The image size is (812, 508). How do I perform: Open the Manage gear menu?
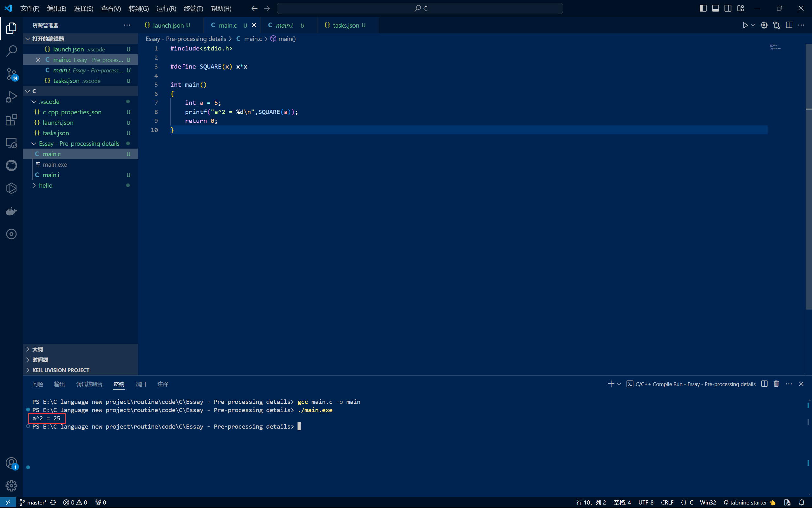tap(11, 485)
